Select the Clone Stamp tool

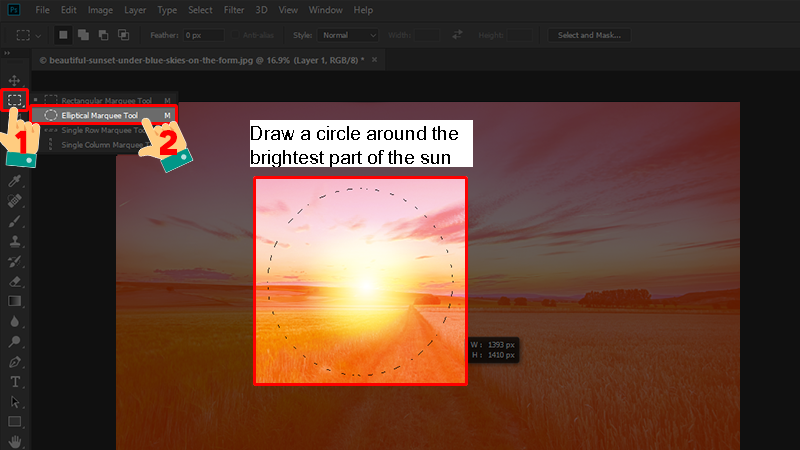click(x=14, y=241)
